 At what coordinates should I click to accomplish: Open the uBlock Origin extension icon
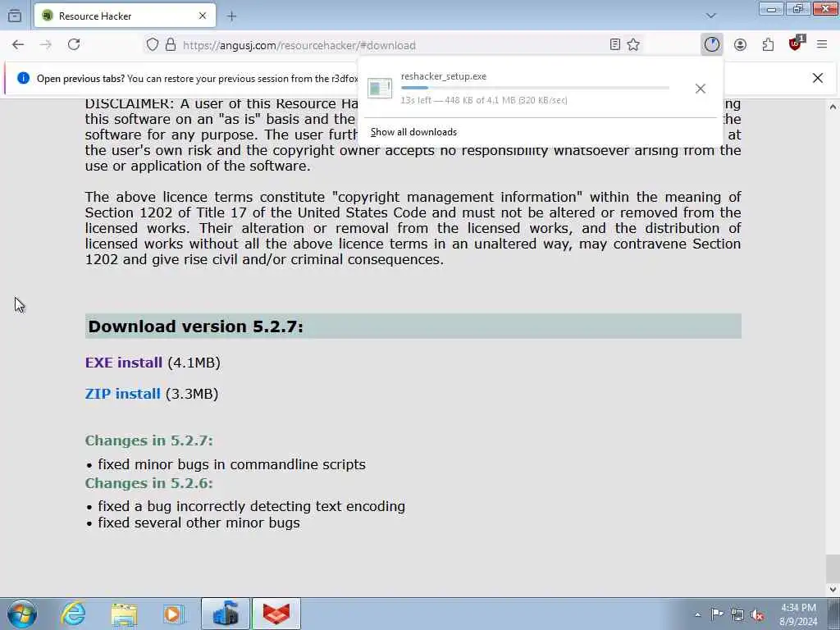[x=796, y=44]
